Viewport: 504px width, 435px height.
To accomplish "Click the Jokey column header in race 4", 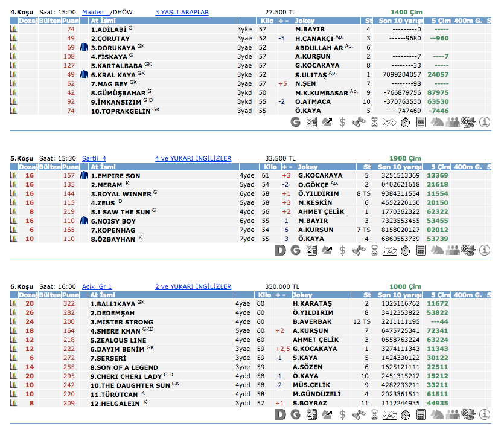I will coord(308,21).
